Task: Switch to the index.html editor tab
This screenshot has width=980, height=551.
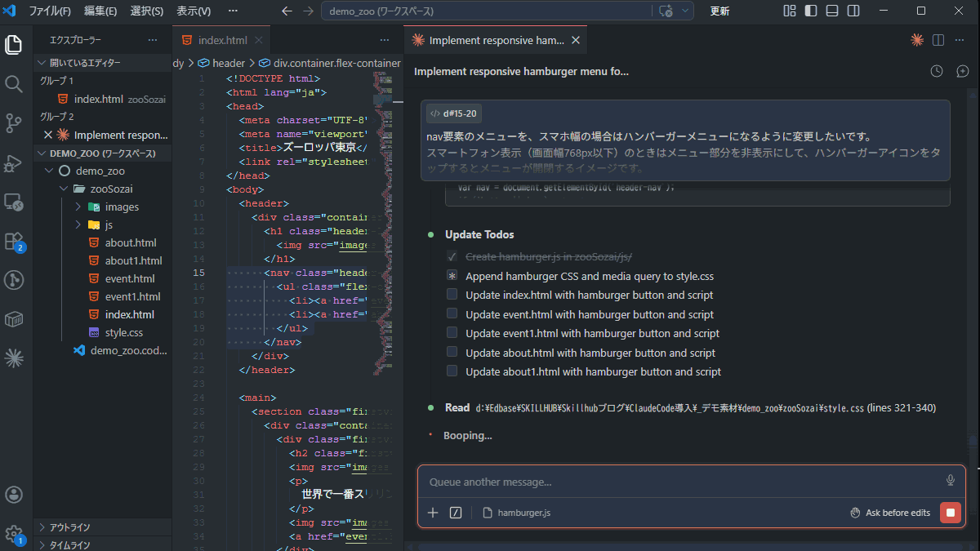Action: click(x=221, y=40)
